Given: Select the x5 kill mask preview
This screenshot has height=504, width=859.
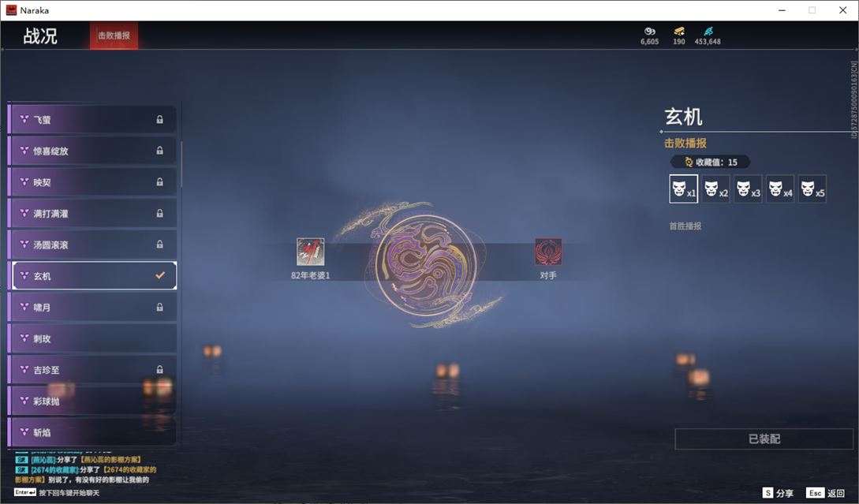Looking at the screenshot, I should pos(812,189).
